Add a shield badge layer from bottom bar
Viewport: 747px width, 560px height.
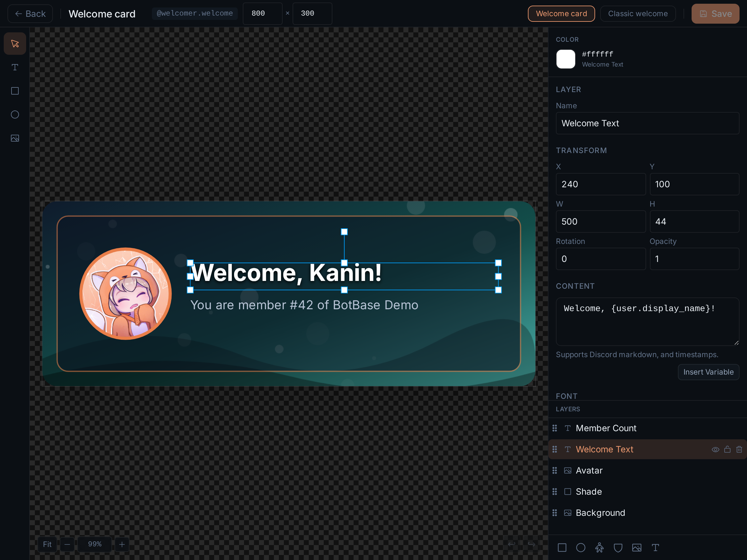[618, 548]
